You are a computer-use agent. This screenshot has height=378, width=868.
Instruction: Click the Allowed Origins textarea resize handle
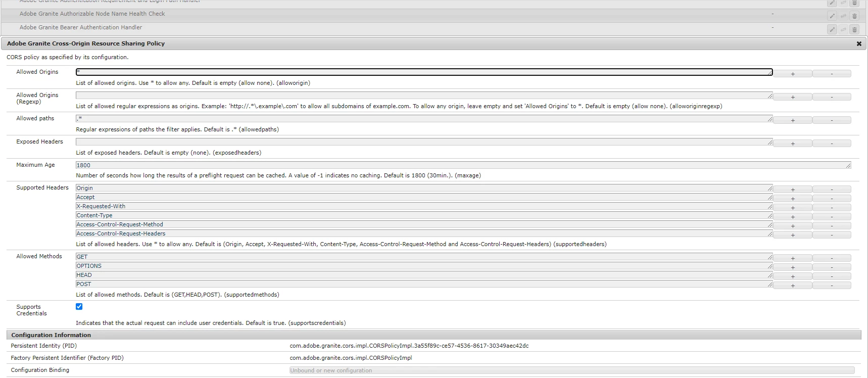[770, 73]
